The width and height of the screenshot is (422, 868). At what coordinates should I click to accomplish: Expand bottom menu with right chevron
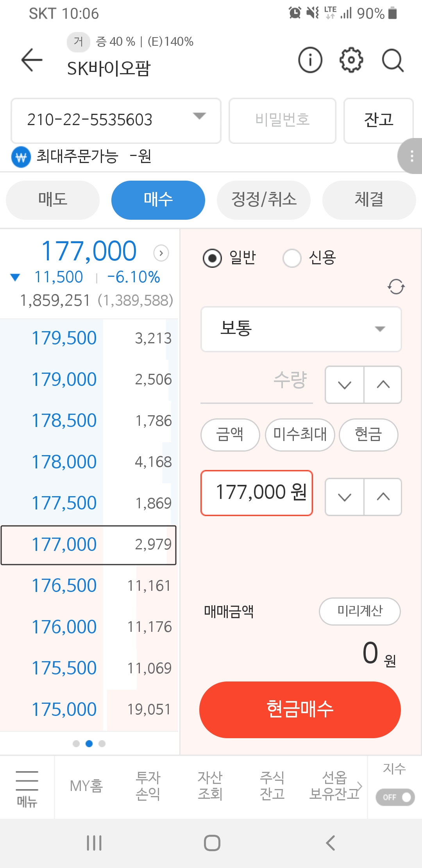click(x=360, y=786)
